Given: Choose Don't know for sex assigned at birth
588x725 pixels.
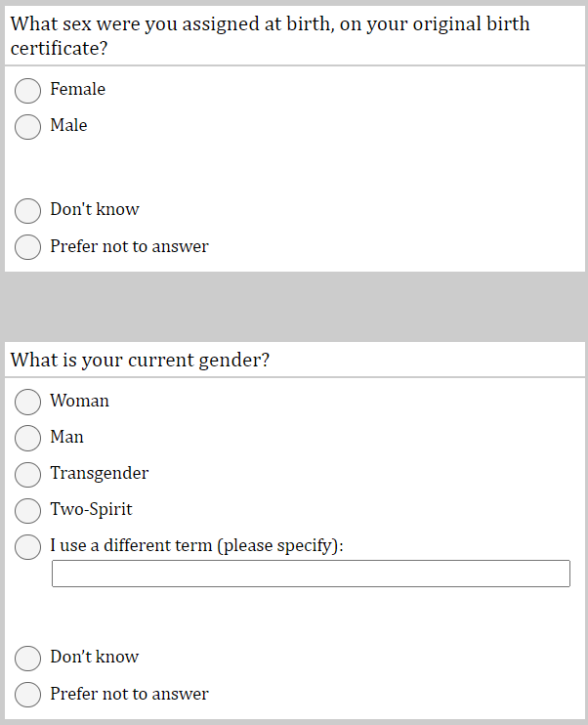Looking at the screenshot, I should click(27, 211).
